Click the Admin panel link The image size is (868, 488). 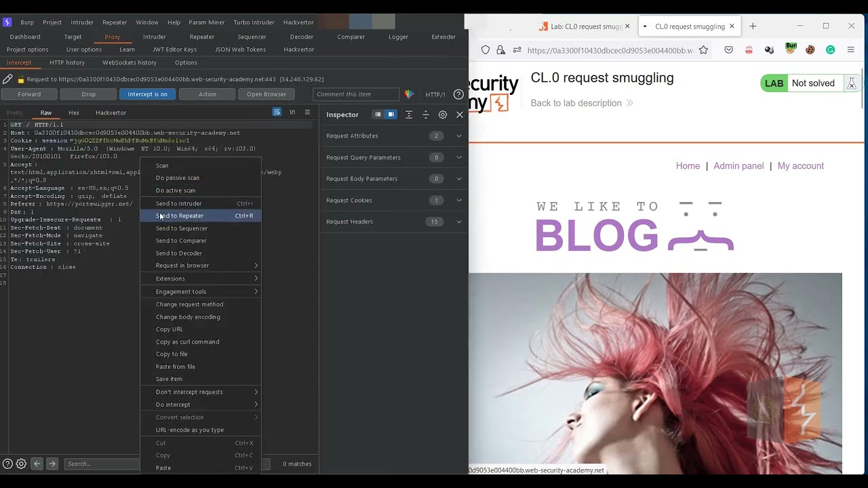coord(738,166)
